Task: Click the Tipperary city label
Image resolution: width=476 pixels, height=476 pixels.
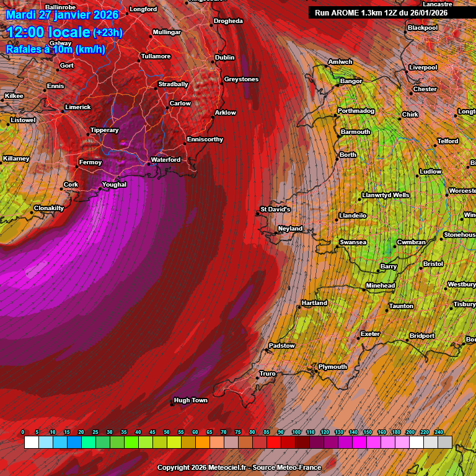Action: (104, 130)
